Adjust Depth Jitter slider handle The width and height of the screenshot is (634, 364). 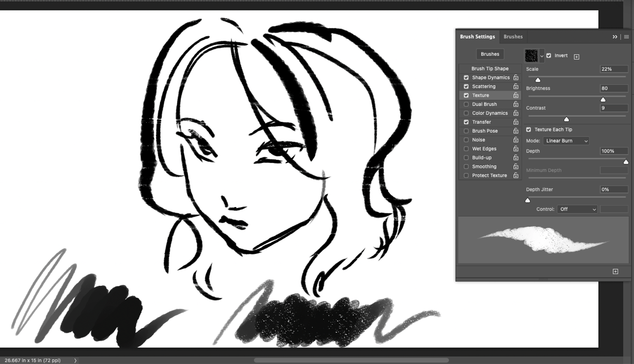[528, 200]
